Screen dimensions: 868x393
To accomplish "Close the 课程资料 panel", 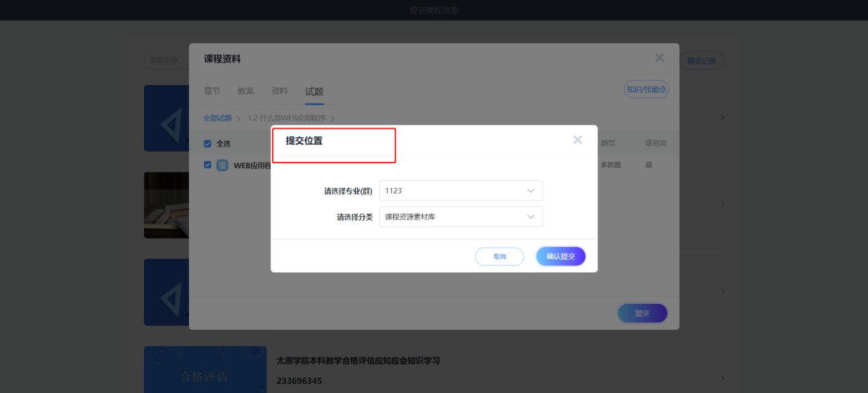I will tap(659, 58).
